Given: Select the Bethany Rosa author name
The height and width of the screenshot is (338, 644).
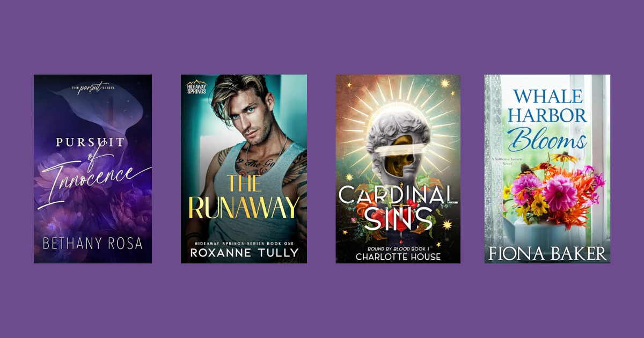Looking at the screenshot, I should [93, 243].
